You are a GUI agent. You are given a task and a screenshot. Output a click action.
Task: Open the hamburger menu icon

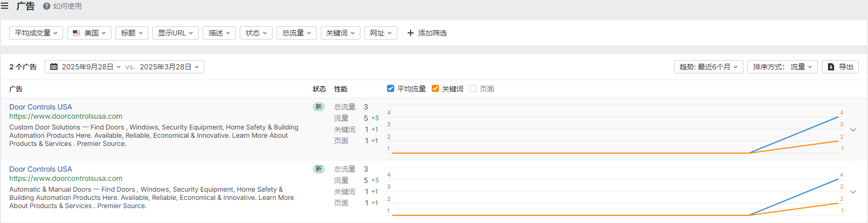pyautogui.click(x=5, y=6)
